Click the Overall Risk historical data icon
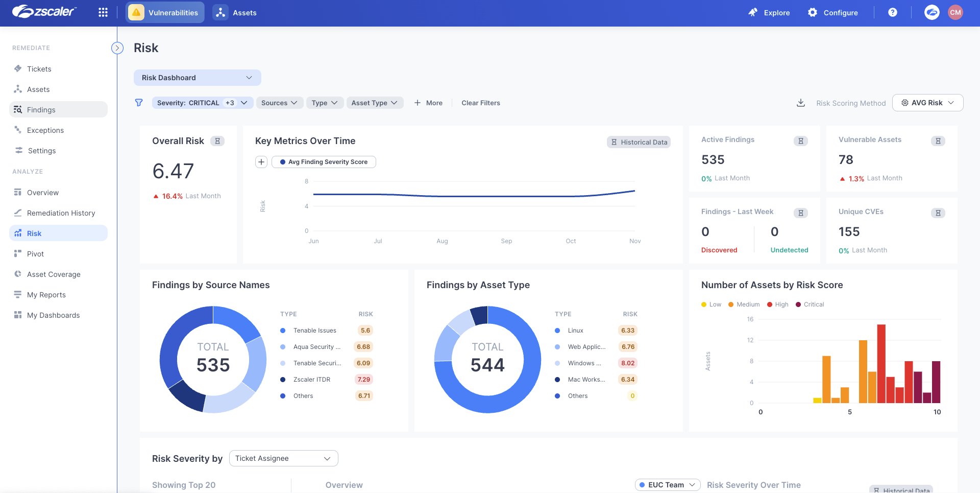 [x=217, y=141]
